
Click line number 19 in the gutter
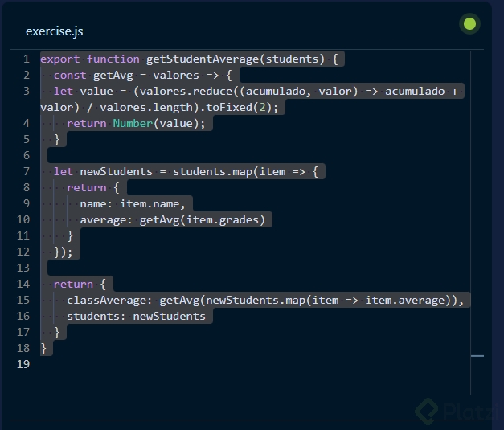tap(23, 364)
